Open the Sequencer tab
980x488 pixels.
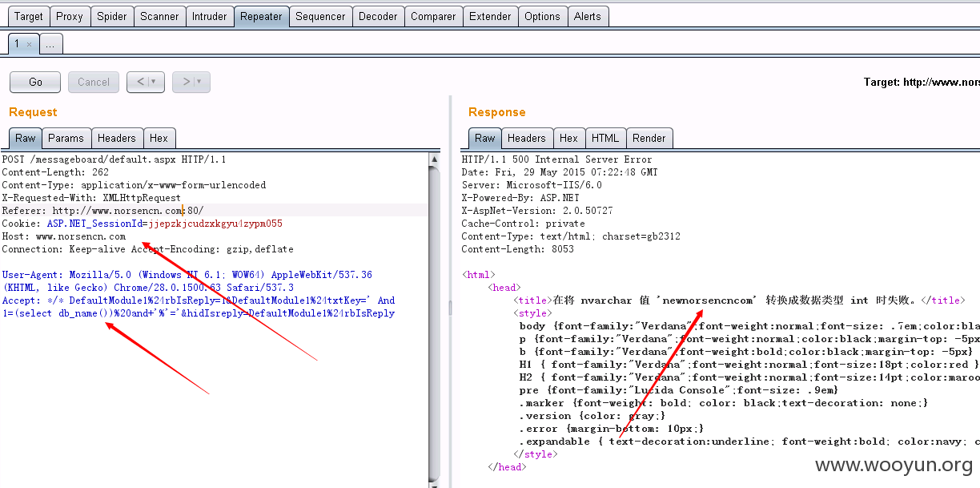coord(320,16)
